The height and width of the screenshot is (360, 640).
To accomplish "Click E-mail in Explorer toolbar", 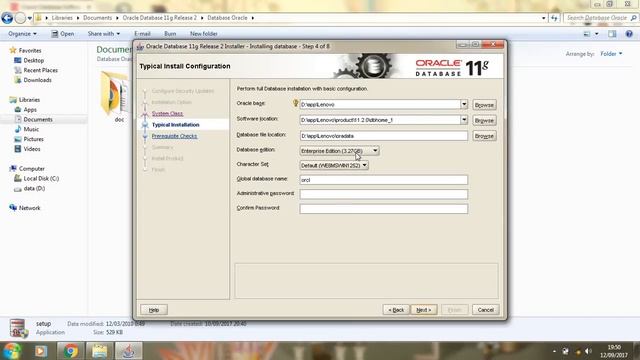I will [x=142, y=33].
